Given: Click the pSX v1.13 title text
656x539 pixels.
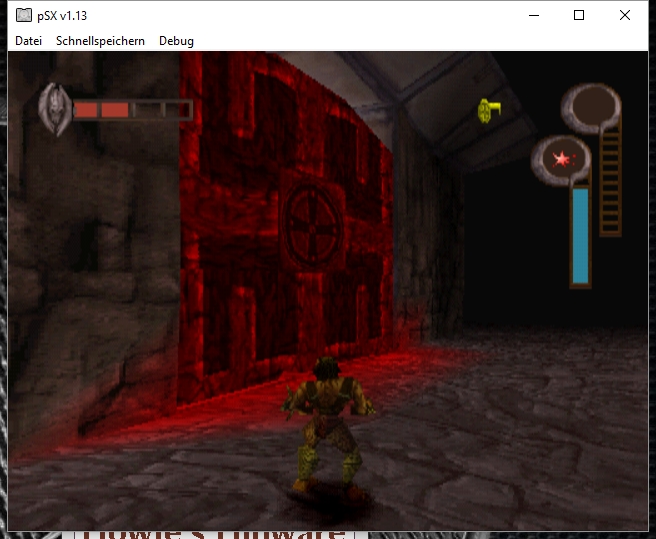Looking at the screenshot, I should coord(62,16).
